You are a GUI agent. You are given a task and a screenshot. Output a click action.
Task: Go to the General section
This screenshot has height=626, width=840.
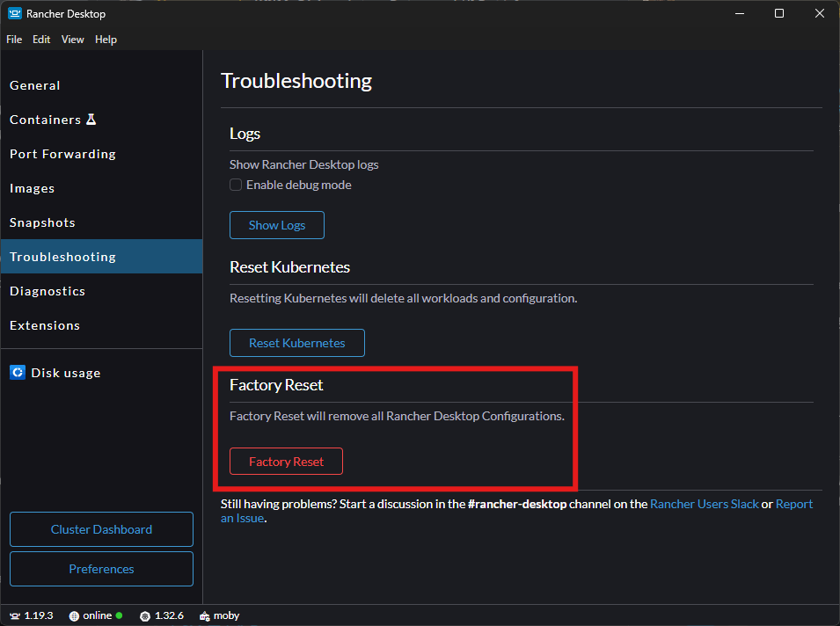pos(101,85)
